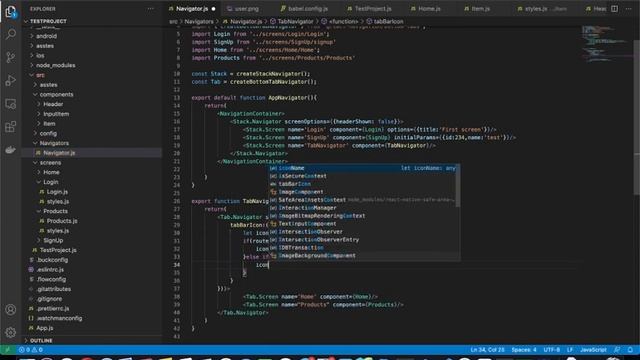Click suggestion list scrollbar
Viewport: 640px width, 360px height.
pyautogui.click(x=458, y=186)
